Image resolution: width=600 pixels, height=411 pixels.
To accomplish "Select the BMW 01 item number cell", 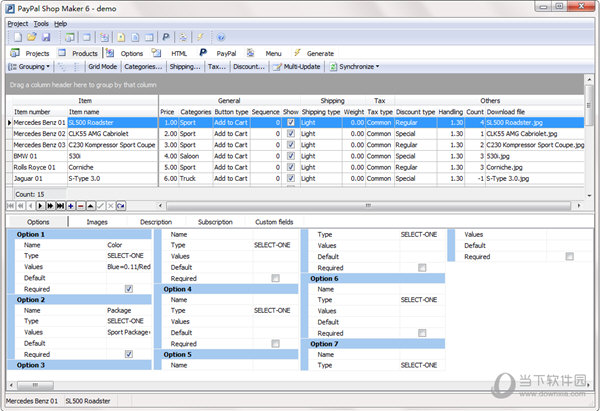I will pos(39,156).
